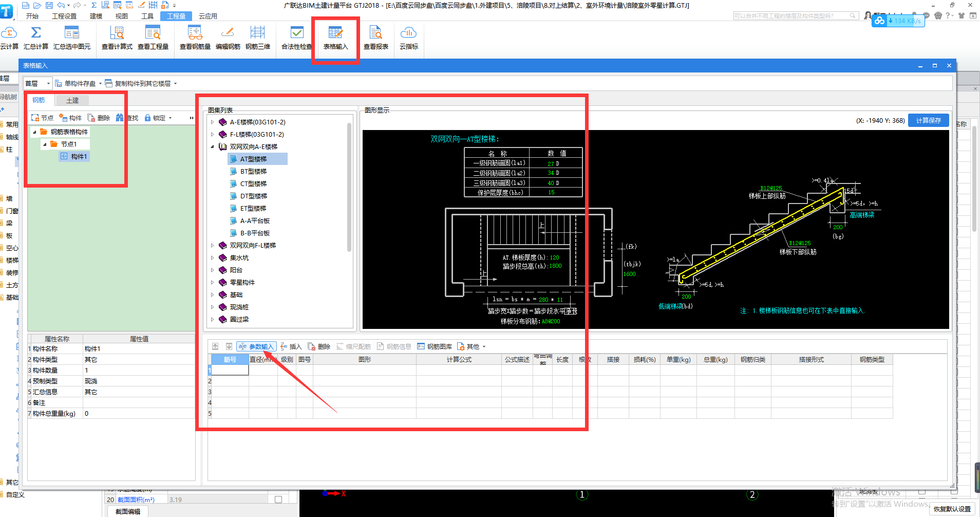
Task: Toggle checkbox in 截面面积 row
Action: point(278,500)
